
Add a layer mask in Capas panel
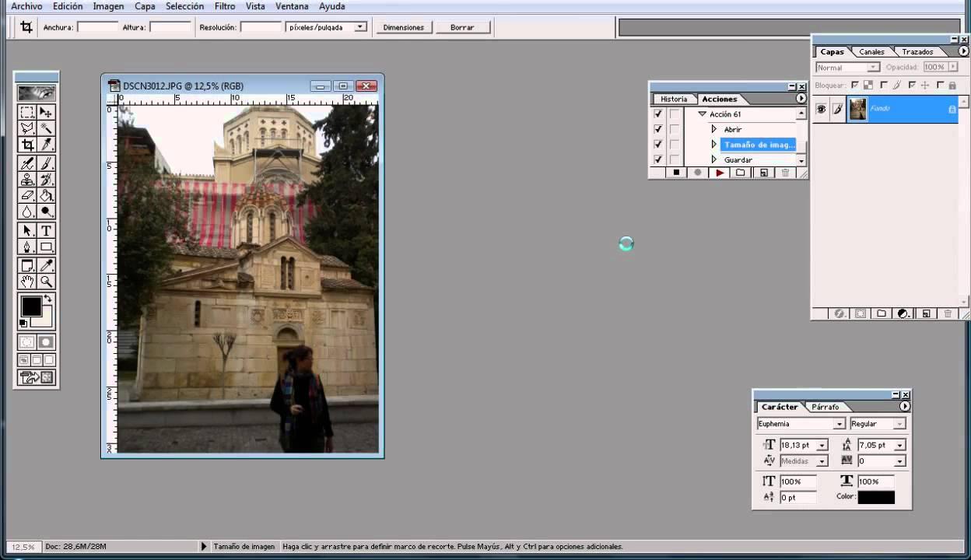pos(861,313)
